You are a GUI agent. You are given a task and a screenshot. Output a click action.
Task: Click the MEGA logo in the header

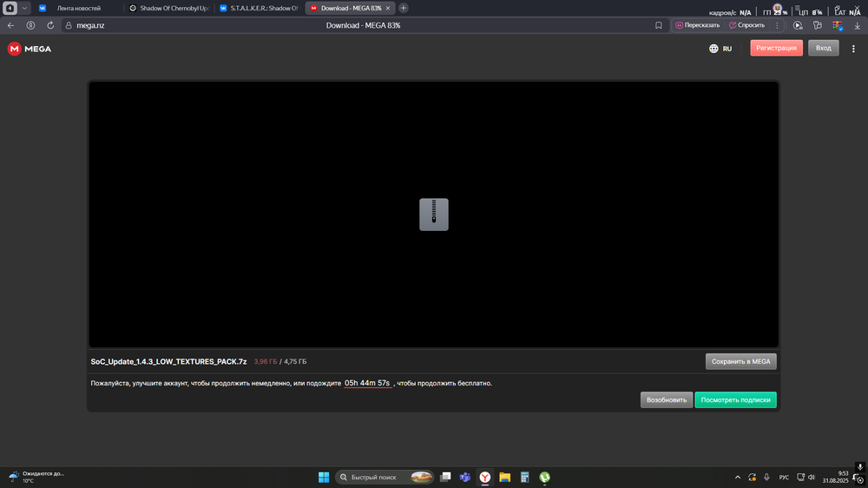pos(30,49)
